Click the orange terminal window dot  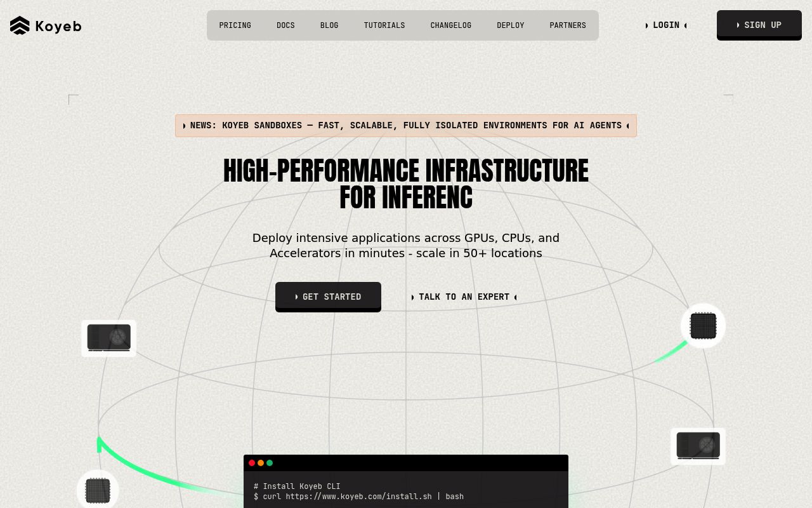[261, 463]
